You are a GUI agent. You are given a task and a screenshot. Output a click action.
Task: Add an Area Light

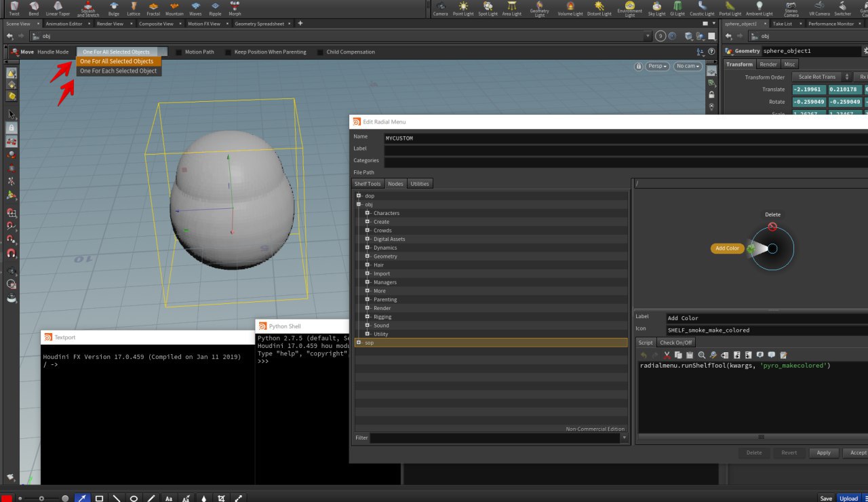point(511,9)
